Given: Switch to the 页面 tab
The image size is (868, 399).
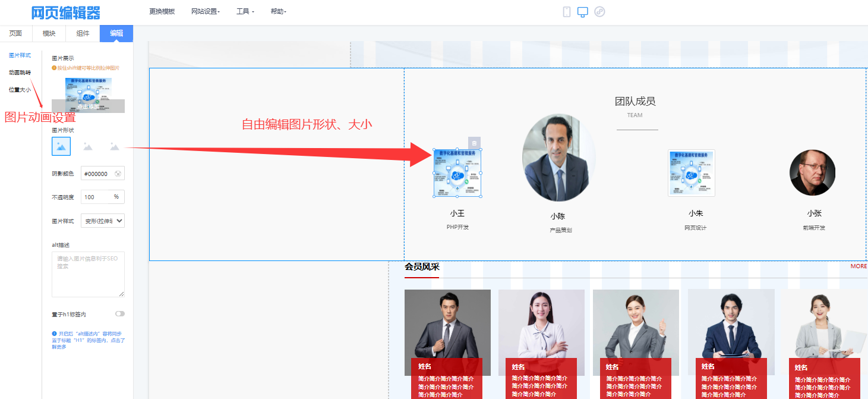Looking at the screenshot, I should [16, 33].
